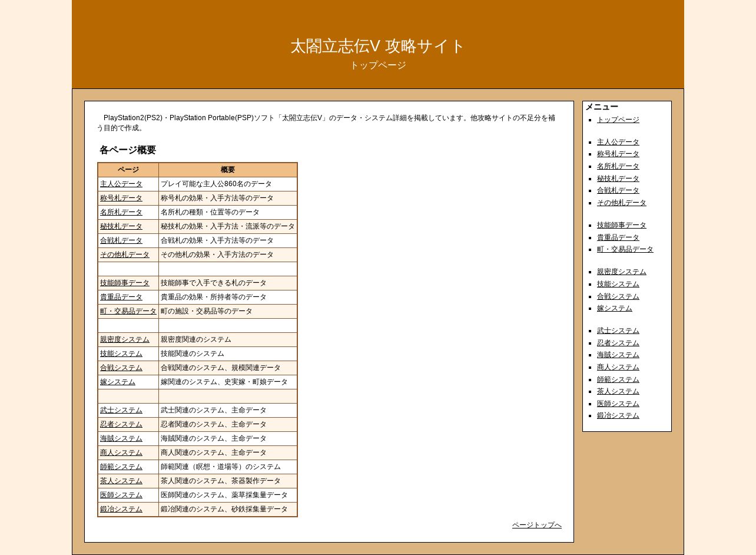Select the cell 茶人関連のシステム、茶器製作データ
Screen dimensions: 756x555
tap(228, 481)
